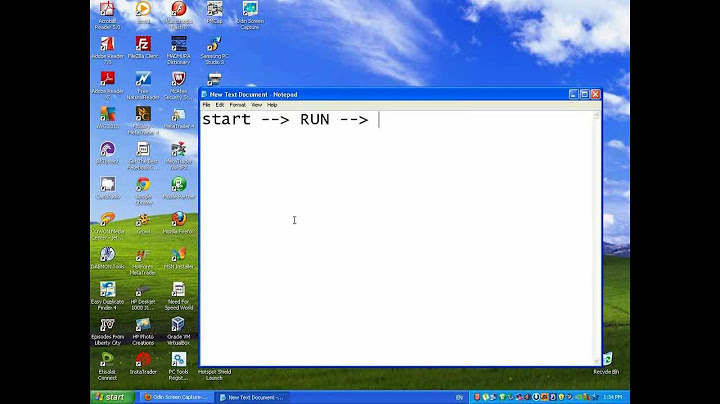Open the Adobe Reader 7.0 shortcut
720x404 pixels.
click(x=107, y=50)
